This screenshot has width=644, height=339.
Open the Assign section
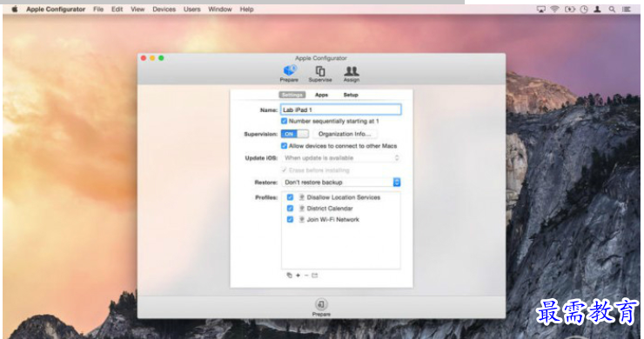[x=352, y=74]
